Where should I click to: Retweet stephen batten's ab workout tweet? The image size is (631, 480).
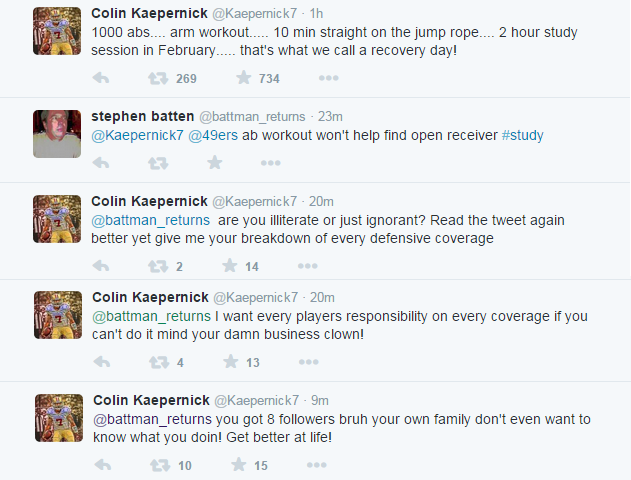(158, 163)
